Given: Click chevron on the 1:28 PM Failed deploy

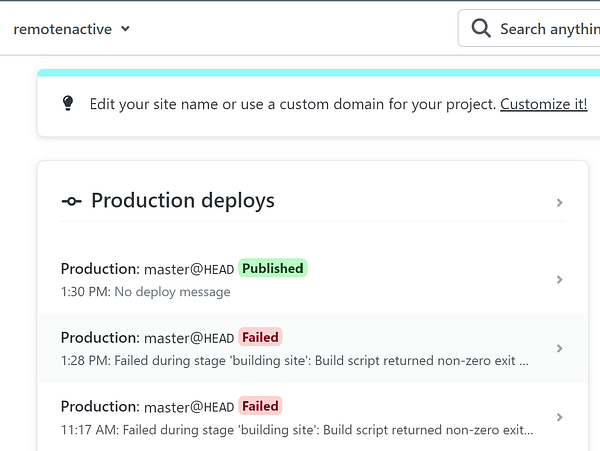Looking at the screenshot, I should (559, 348).
